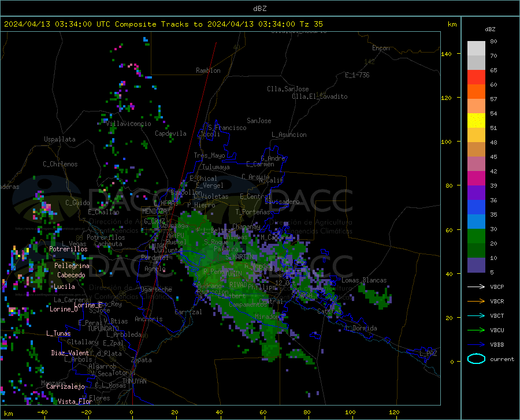This screenshot has height=420, width=520.
Task: Click the Divisadero map label
Action: click(x=282, y=202)
